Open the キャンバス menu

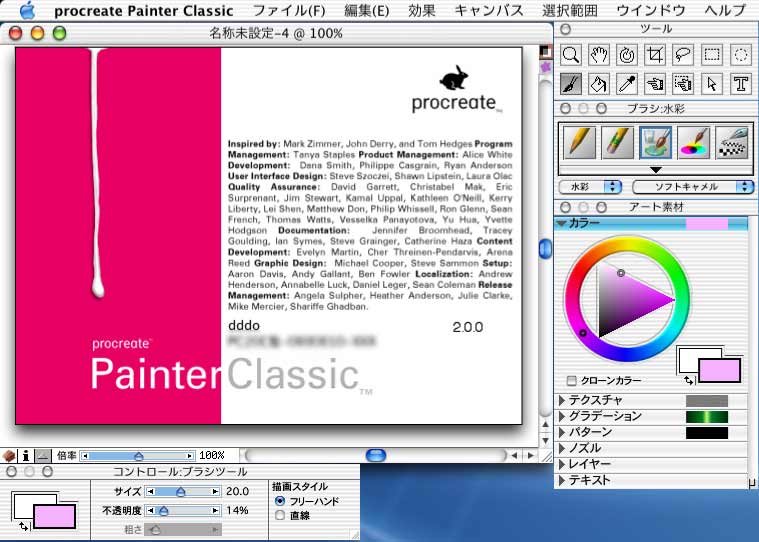point(489,11)
